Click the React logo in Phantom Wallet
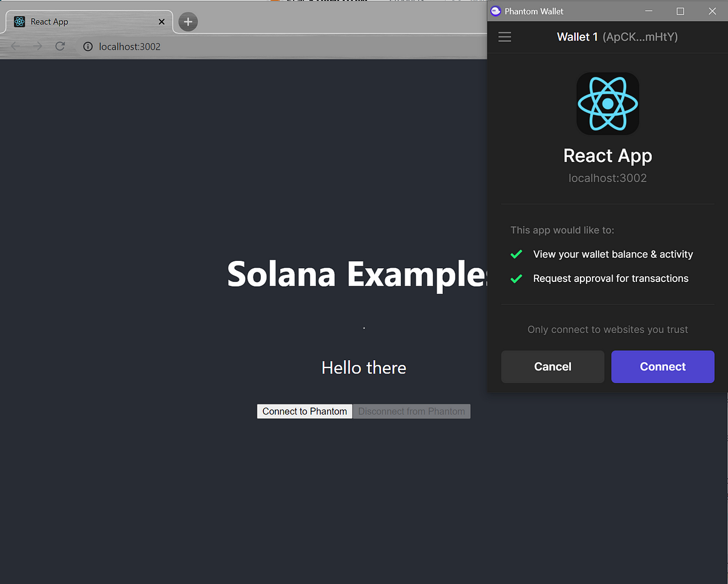The image size is (728, 584). pyautogui.click(x=608, y=104)
